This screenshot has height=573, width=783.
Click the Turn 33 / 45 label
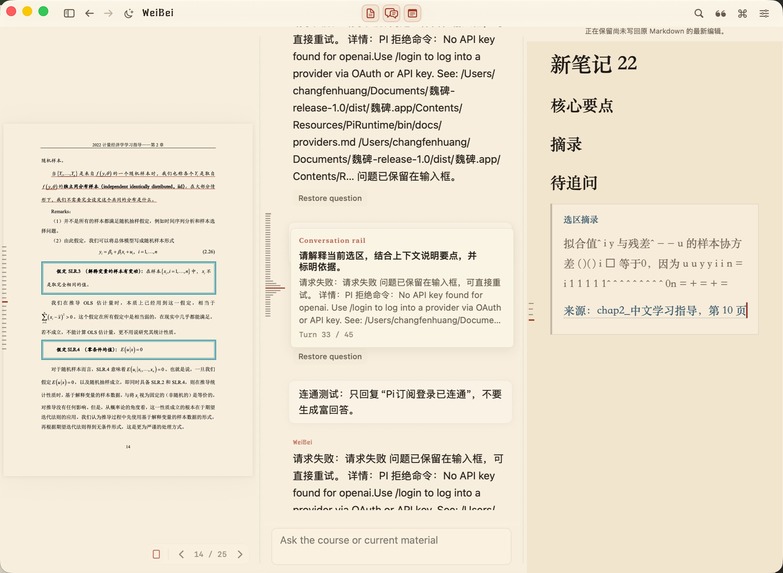tap(326, 335)
